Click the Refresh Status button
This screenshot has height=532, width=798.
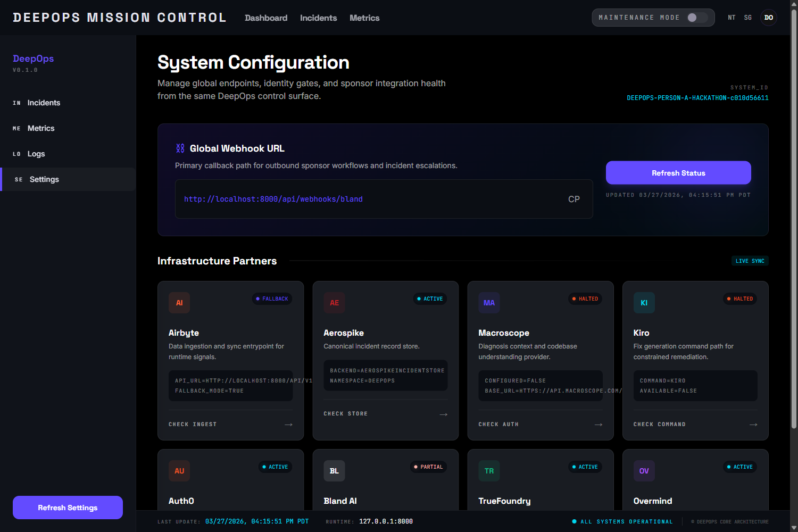coord(678,173)
